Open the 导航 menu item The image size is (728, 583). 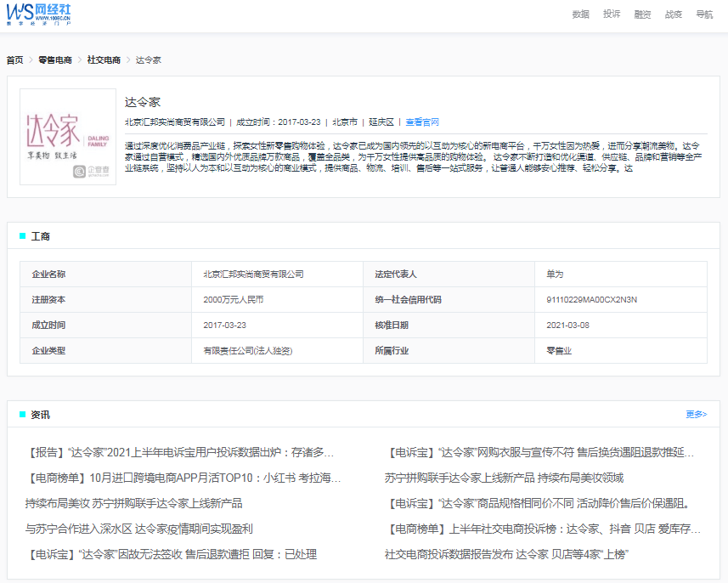point(704,14)
